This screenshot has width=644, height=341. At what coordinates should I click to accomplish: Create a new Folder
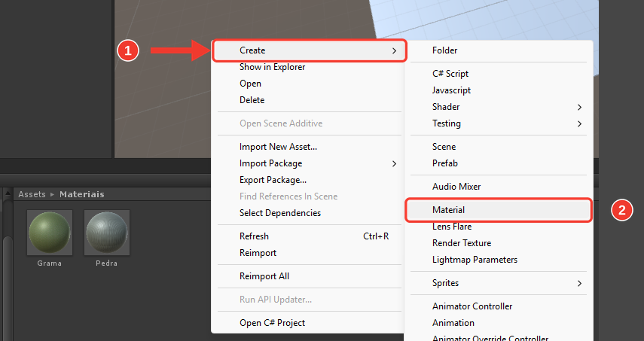499,50
